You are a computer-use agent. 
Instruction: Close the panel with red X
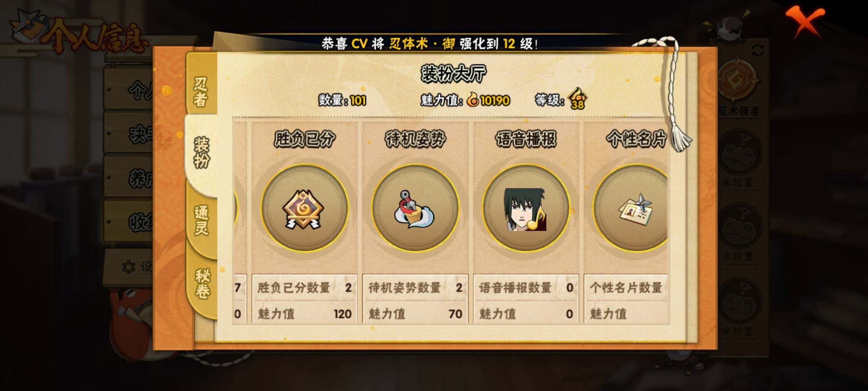[805, 22]
